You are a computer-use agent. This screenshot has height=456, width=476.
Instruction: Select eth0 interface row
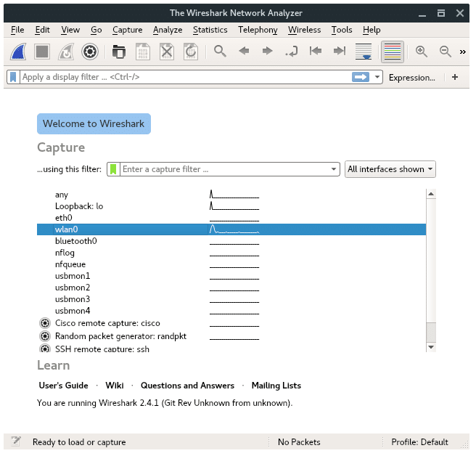pos(231,218)
